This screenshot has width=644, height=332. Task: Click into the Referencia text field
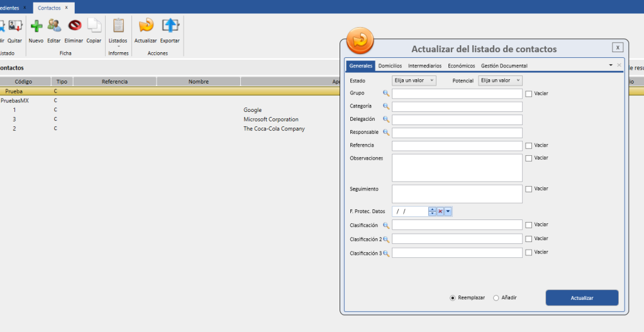click(x=457, y=146)
